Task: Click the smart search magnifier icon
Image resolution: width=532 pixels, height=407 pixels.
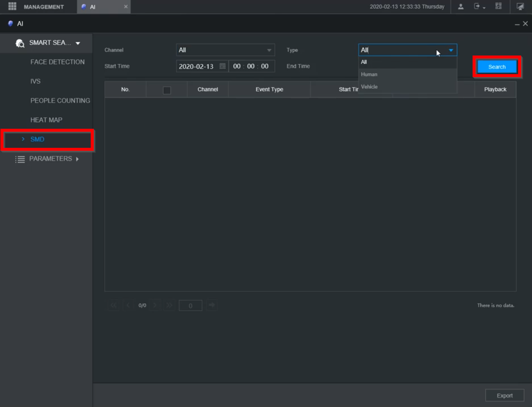Action: [19, 43]
